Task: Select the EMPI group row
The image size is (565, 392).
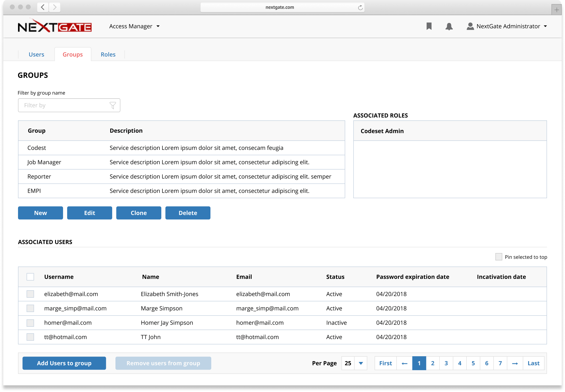Action: pyautogui.click(x=182, y=191)
